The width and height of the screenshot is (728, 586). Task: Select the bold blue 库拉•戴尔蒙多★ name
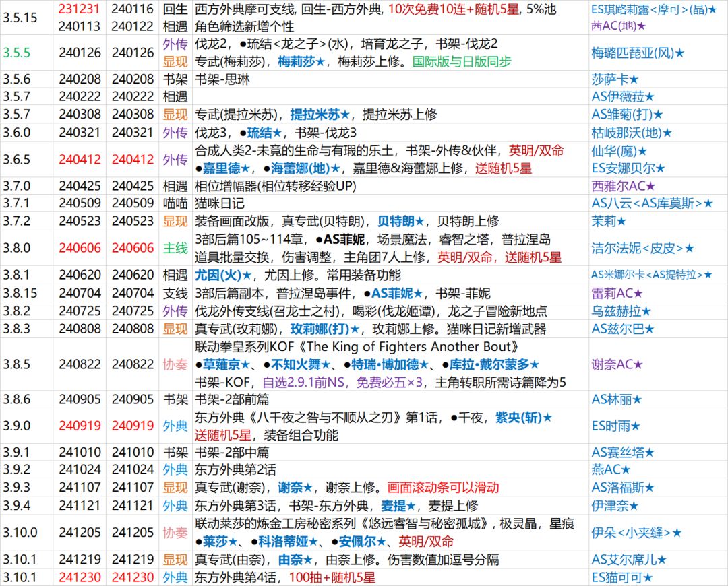tap(495, 364)
